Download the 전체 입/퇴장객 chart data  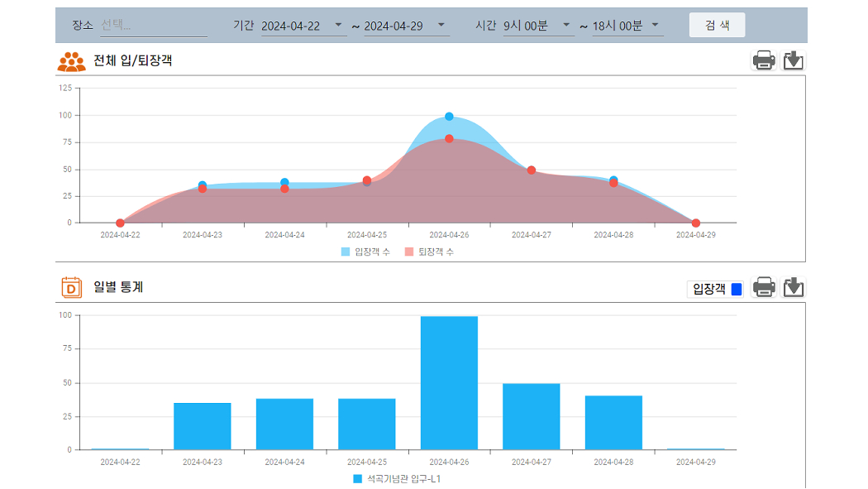pyautogui.click(x=794, y=60)
